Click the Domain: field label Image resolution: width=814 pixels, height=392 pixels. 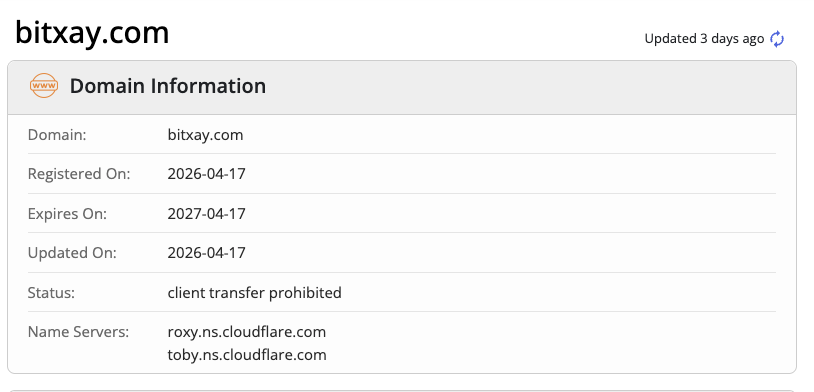(x=57, y=135)
